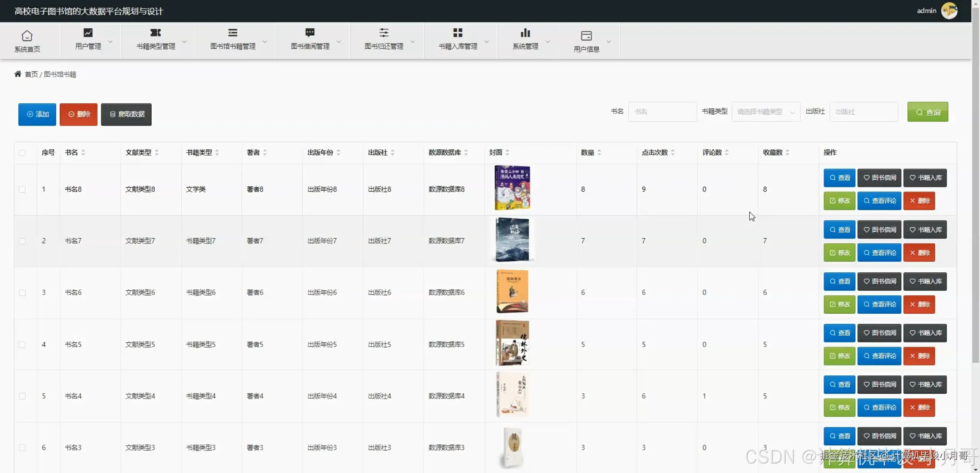
Task: Click the breadcrumb home icon
Action: [18, 74]
